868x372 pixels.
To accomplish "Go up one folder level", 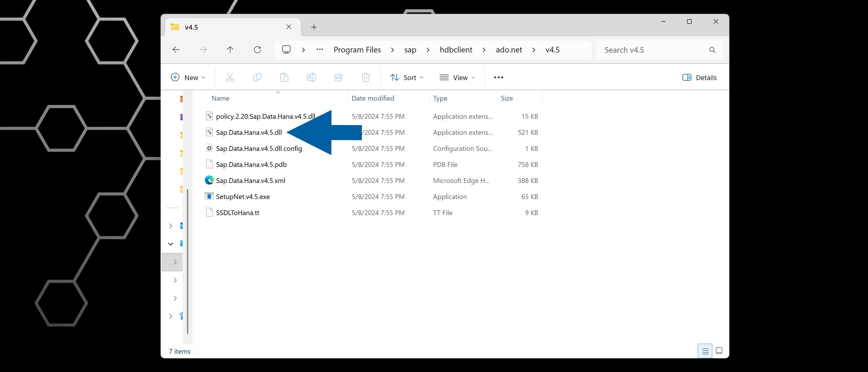I will click(x=230, y=49).
